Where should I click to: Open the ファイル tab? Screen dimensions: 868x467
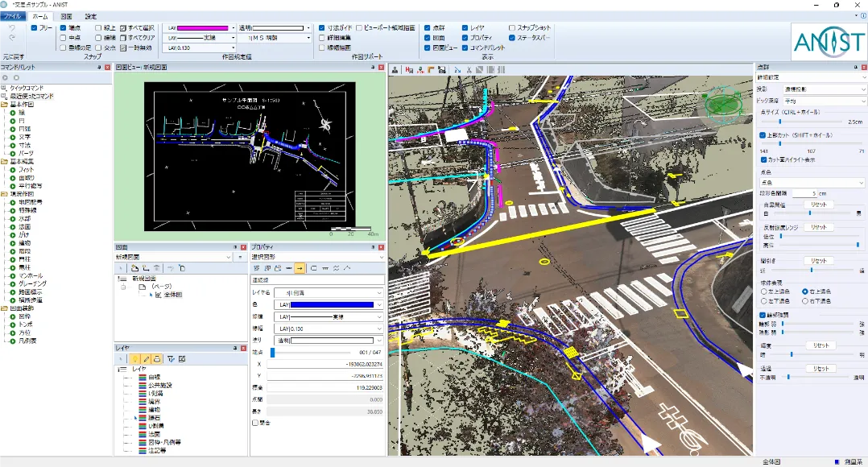tap(12, 17)
